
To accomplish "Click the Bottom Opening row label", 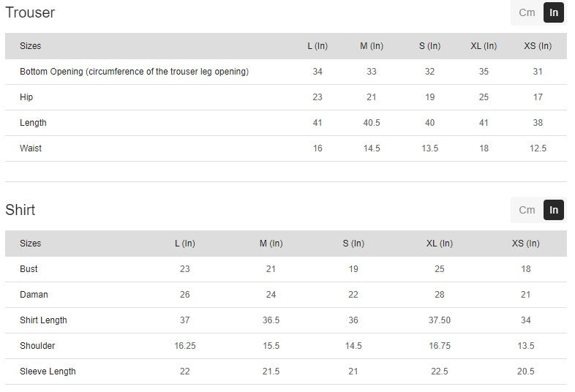I will click(x=134, y=72).
